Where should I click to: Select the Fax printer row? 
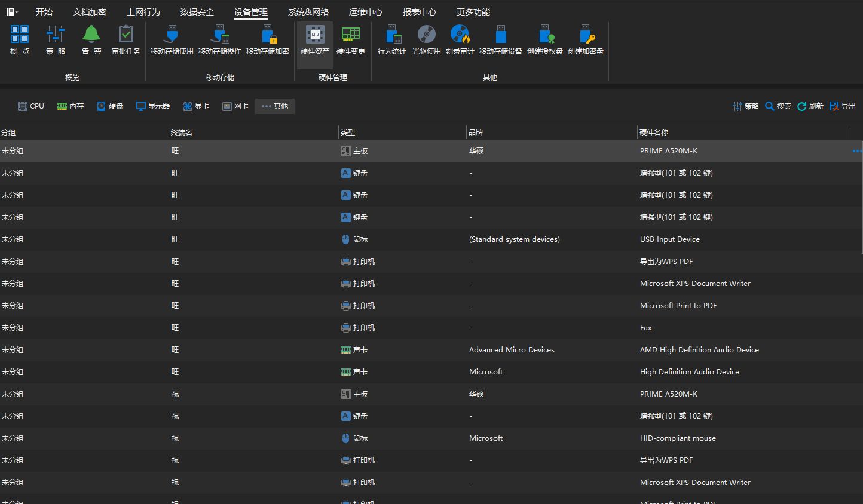[431, 328]
